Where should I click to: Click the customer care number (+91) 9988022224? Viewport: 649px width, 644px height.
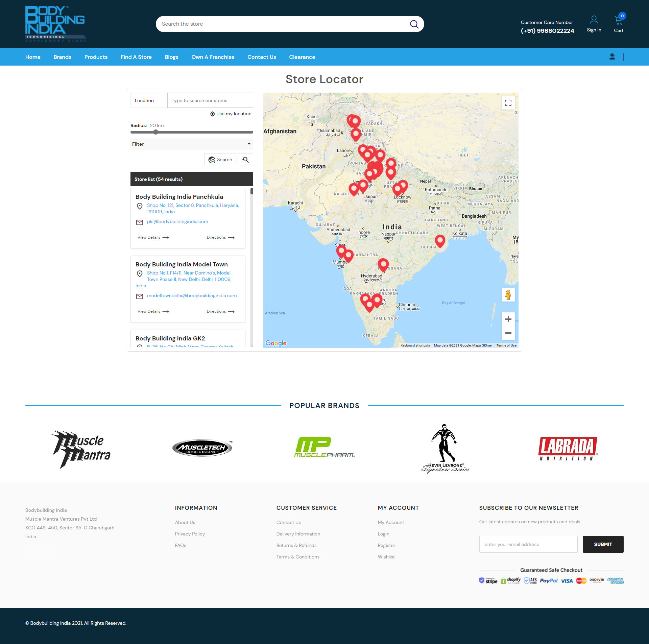[547, 31]
